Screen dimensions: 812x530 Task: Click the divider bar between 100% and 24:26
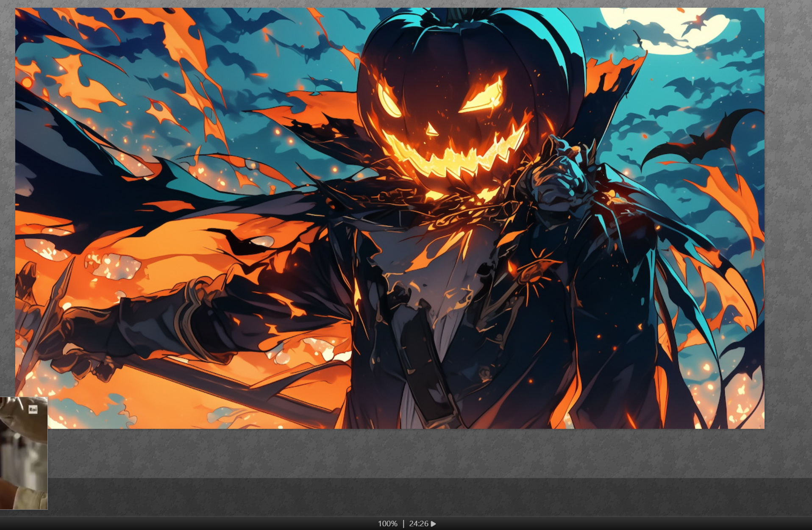click(403, 524)
